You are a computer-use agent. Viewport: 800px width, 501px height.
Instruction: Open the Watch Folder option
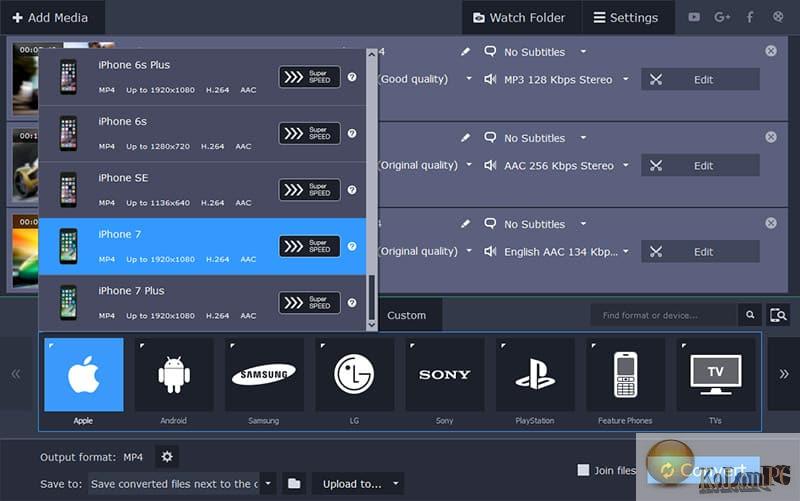(x=521, y=17)
